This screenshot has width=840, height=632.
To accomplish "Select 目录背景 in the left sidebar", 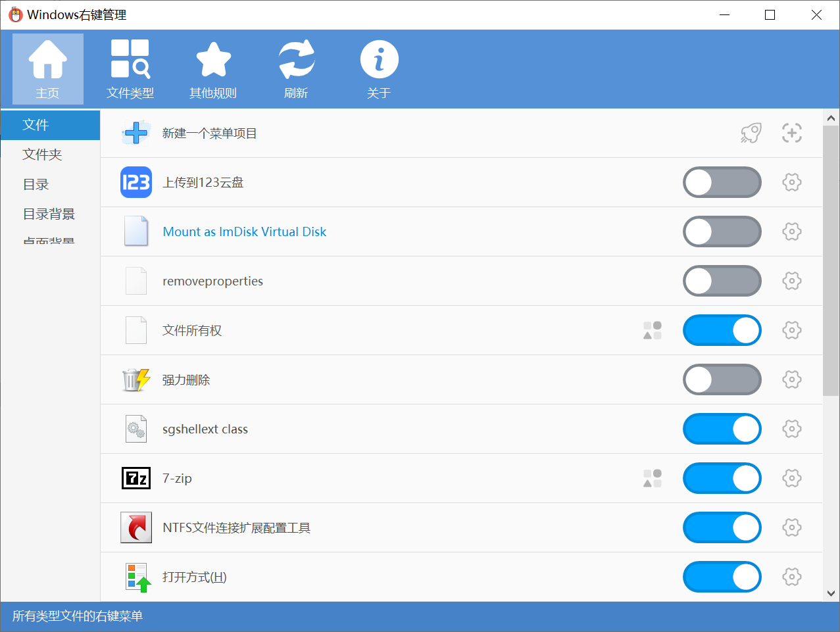I will tap(50, 214).
